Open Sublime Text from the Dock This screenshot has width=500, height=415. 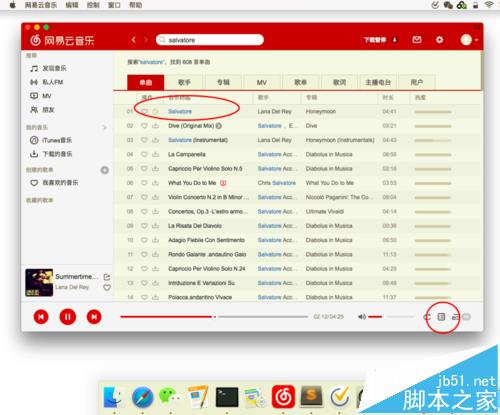[311, 397]
